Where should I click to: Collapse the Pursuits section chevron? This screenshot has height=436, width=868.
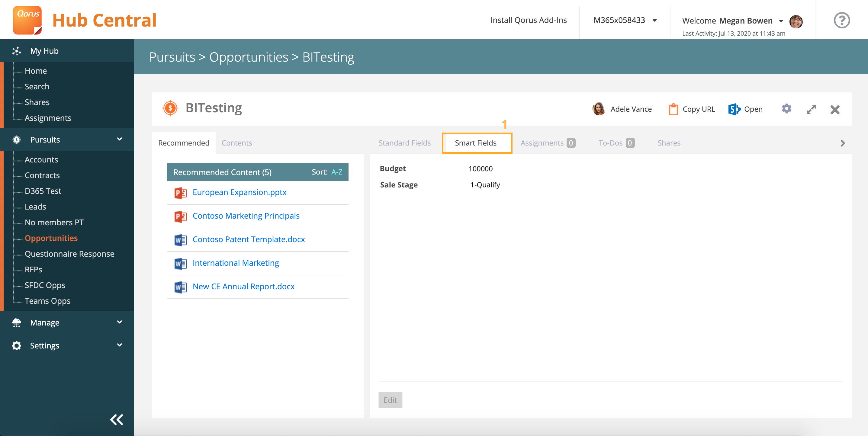[119, 139]
